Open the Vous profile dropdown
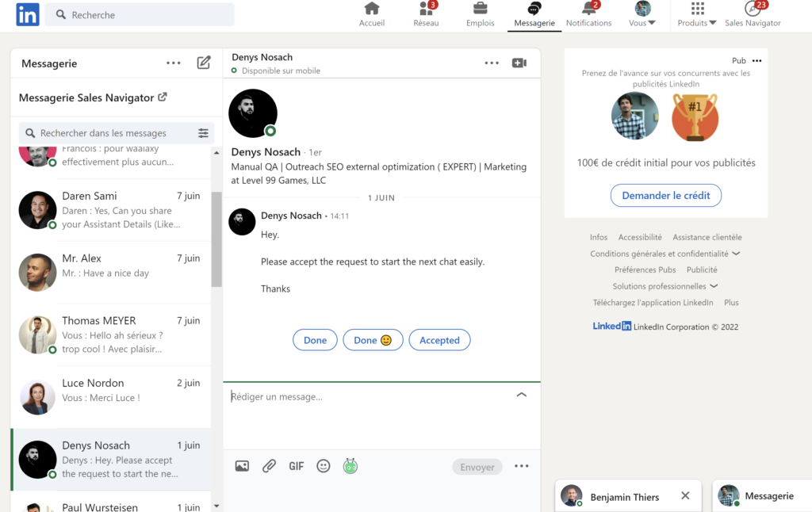The image size is (812, 512). click(x=642, y=14)
